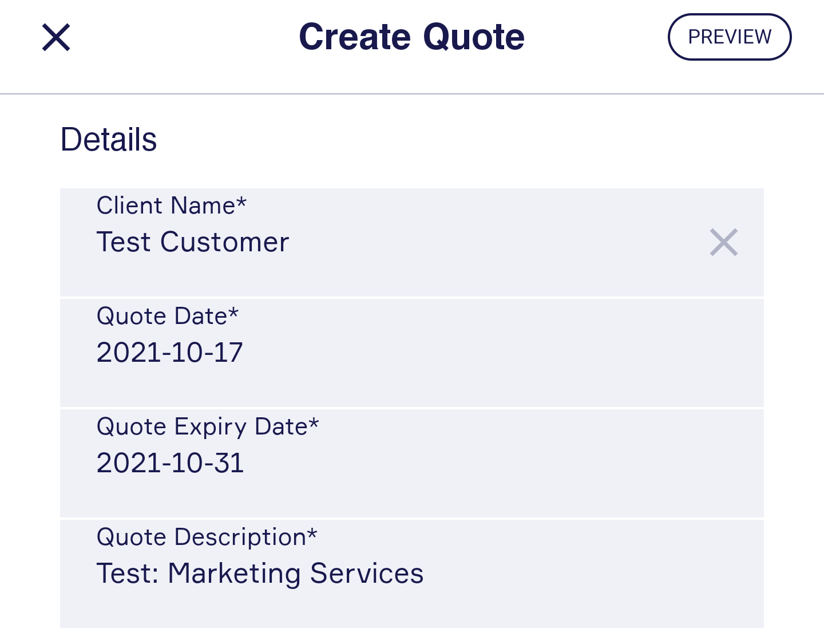Clear the Client Name value with the gray X
Screen dimensions: 824x644
click(724, 242)
